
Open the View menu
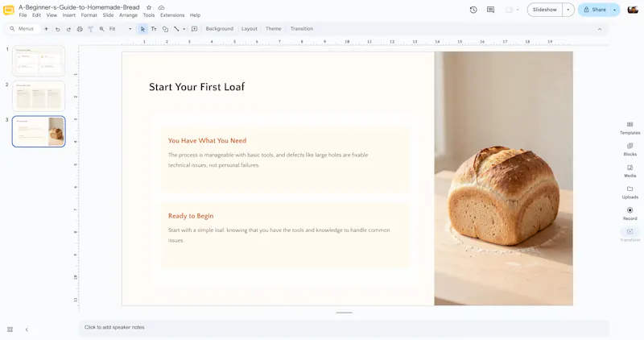pyautogui.click(x=52, y=15)
